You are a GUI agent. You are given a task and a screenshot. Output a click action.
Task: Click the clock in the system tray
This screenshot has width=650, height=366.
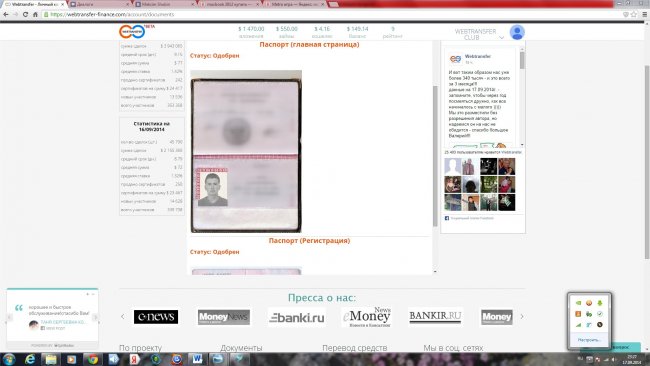(x=632, y=359)
